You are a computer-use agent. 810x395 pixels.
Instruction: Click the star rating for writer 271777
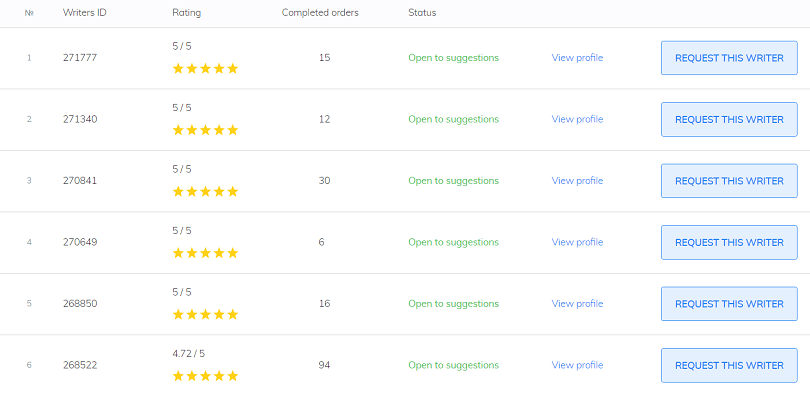point(205,69)
